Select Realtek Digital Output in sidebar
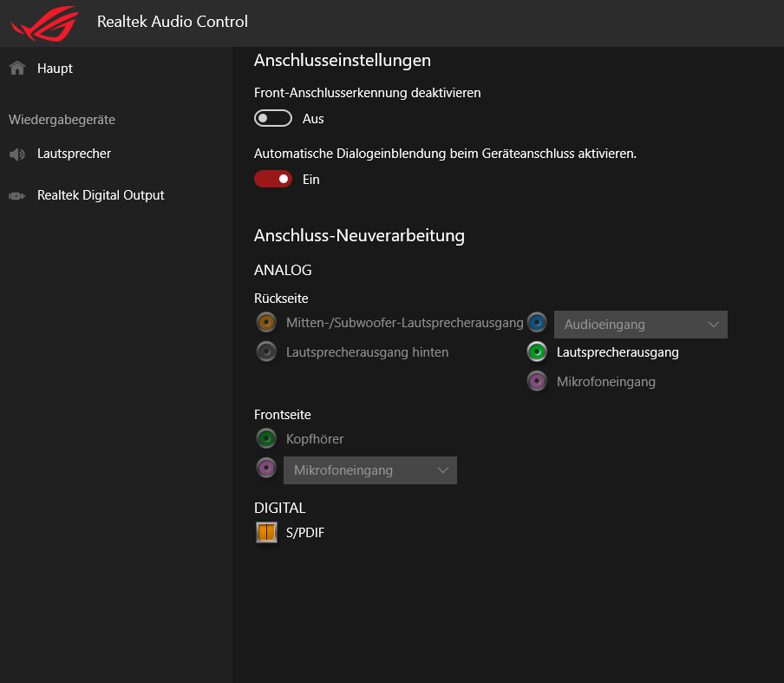 click(101, 195)
